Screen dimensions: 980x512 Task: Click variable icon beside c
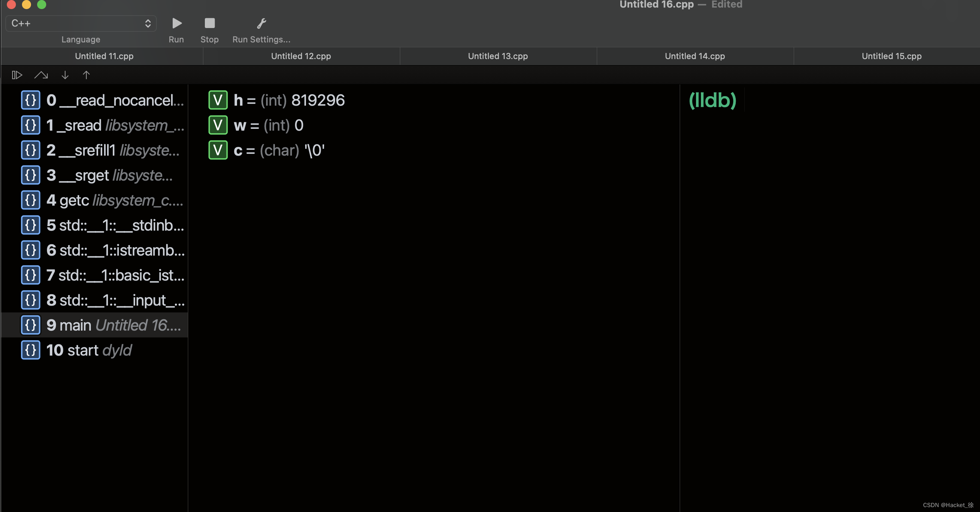(218, 150)
